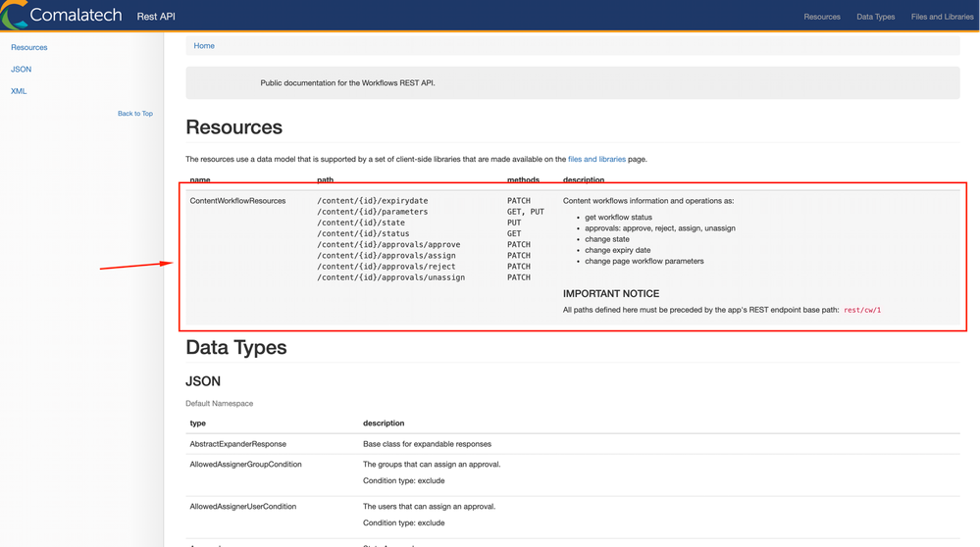Click the Comalatech logo icon
Viewport: 980px width, 547px height.
coord(14,16)
